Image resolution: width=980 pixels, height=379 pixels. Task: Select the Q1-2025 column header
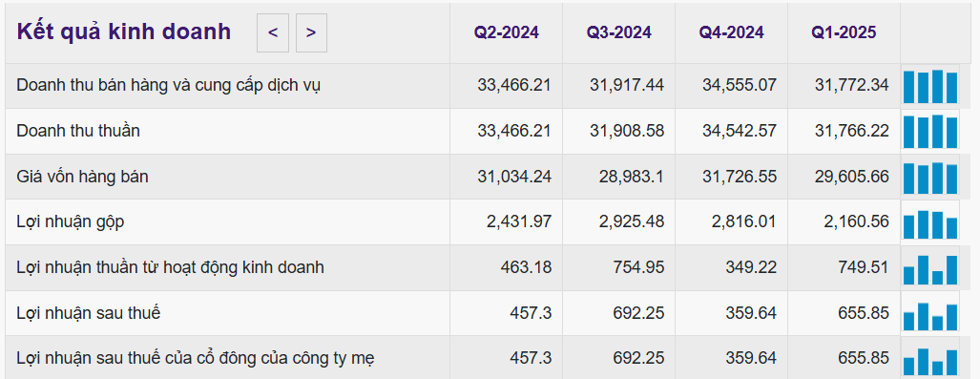point(844,32)
